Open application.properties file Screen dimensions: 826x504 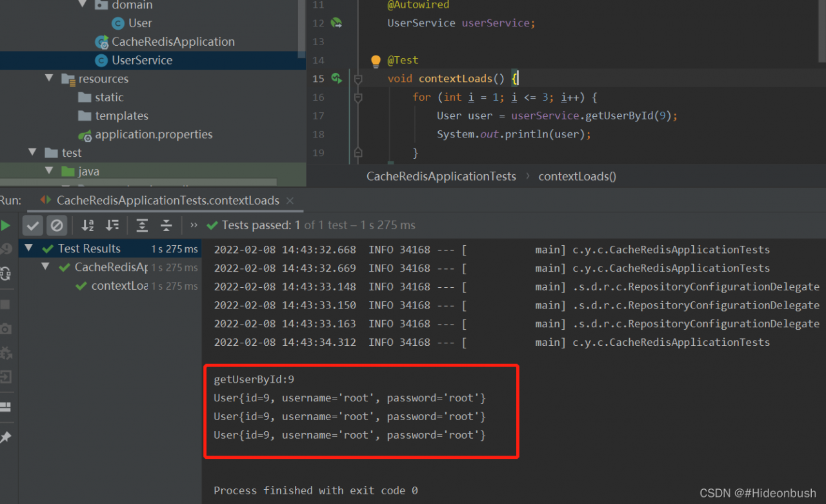pyautogui.click(x=154, y=135)
